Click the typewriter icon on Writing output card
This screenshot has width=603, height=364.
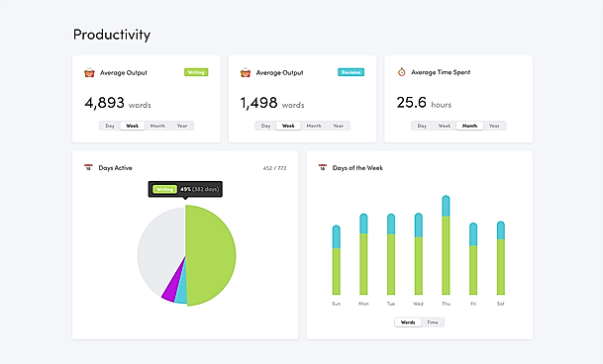tap(89, 72)
